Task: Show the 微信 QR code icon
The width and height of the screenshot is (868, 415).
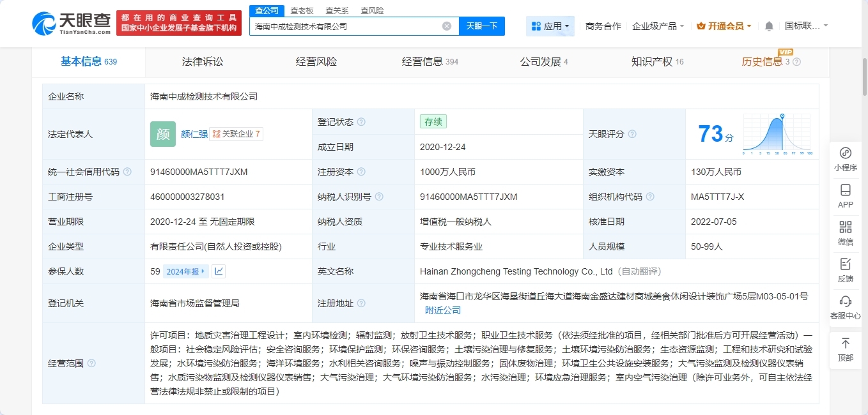Action: point(845,228)
